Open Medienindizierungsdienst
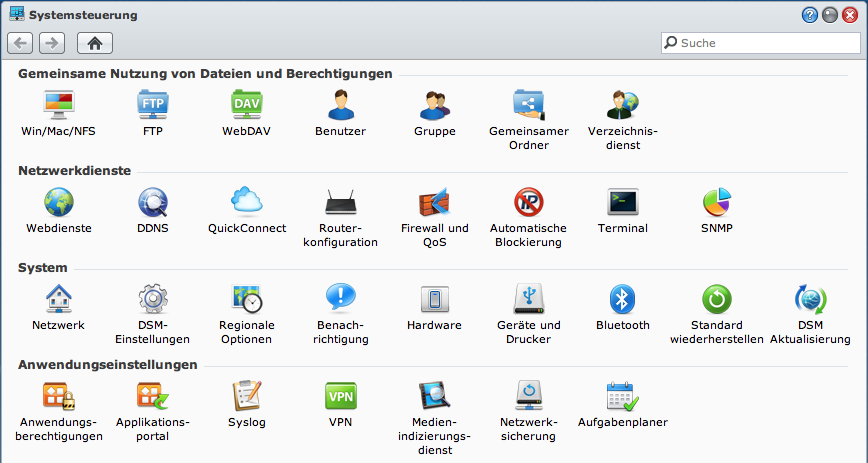 (435, 395)
